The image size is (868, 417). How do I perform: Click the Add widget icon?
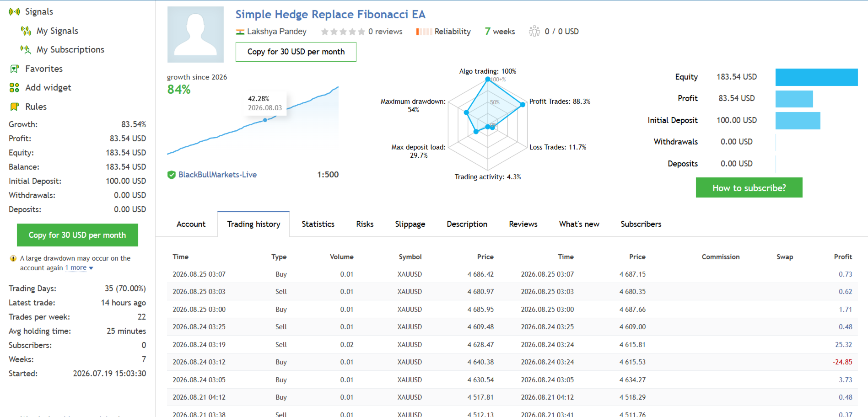[15, 87]
